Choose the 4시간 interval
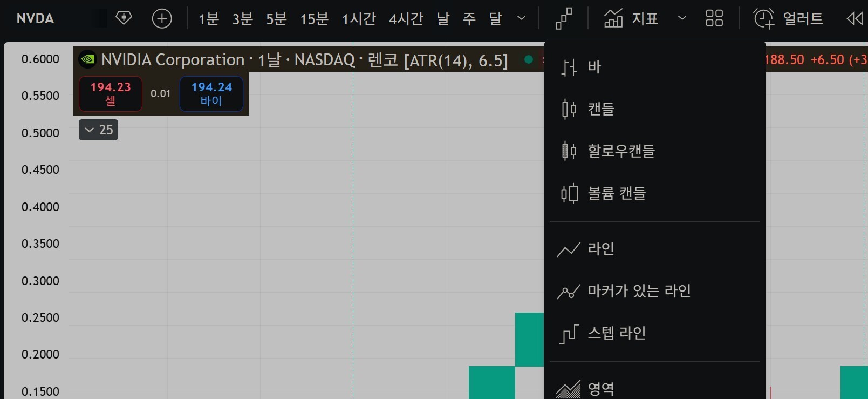868x399 pixels. coord(406,19)
